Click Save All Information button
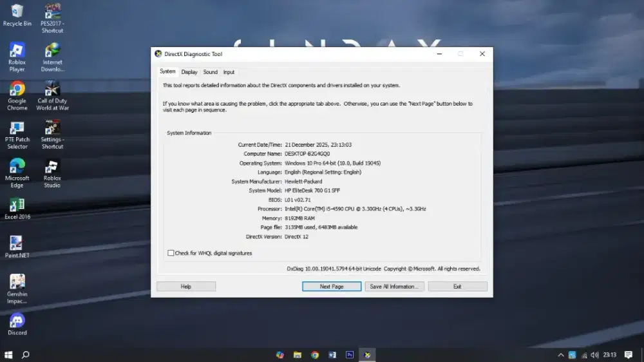This screenshot has height=362, width=644. point(394,287)
